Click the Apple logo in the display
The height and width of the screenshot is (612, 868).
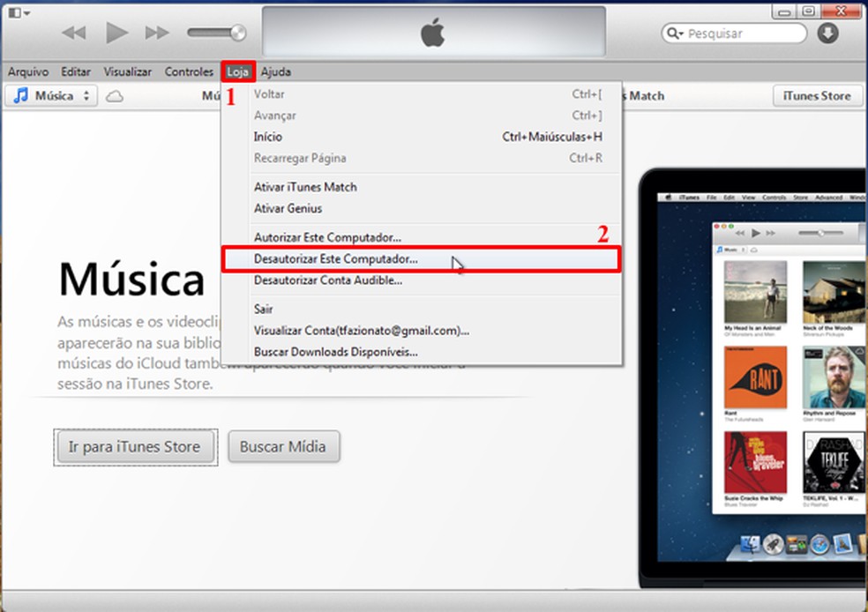(432, 33)
